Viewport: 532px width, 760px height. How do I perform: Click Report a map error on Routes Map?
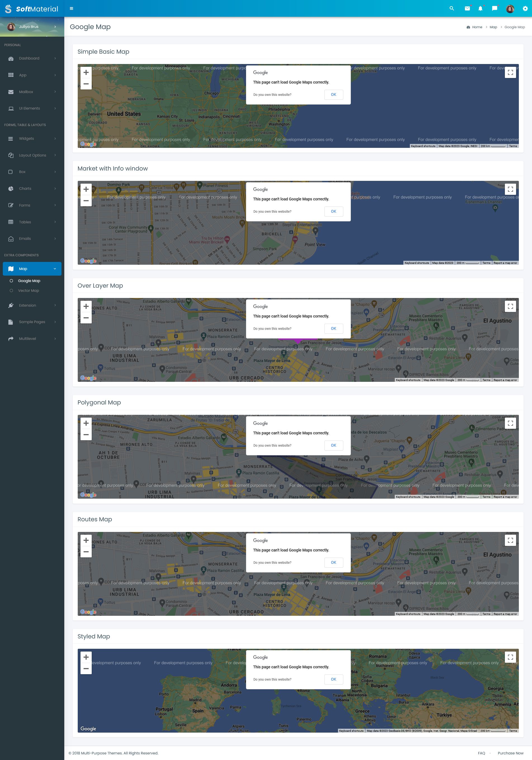click(505, 614)
